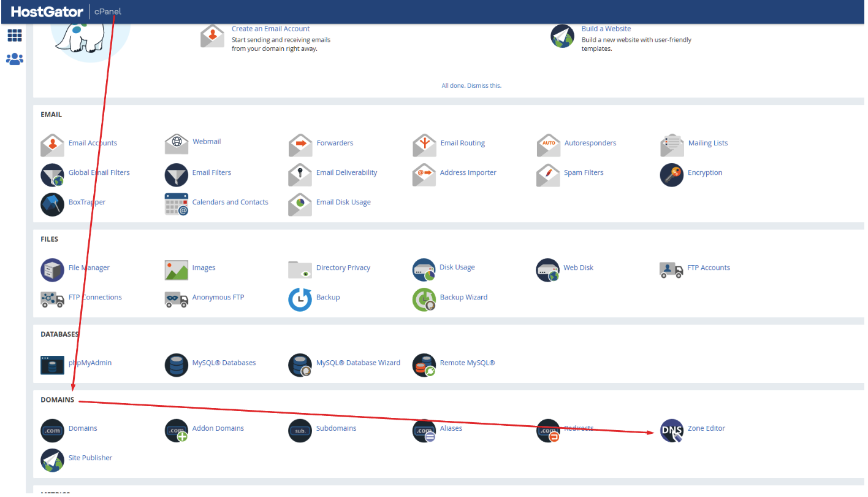The image size is (868, 497).
Task: Open the Forwarders tool
Action: pos(300,144)
